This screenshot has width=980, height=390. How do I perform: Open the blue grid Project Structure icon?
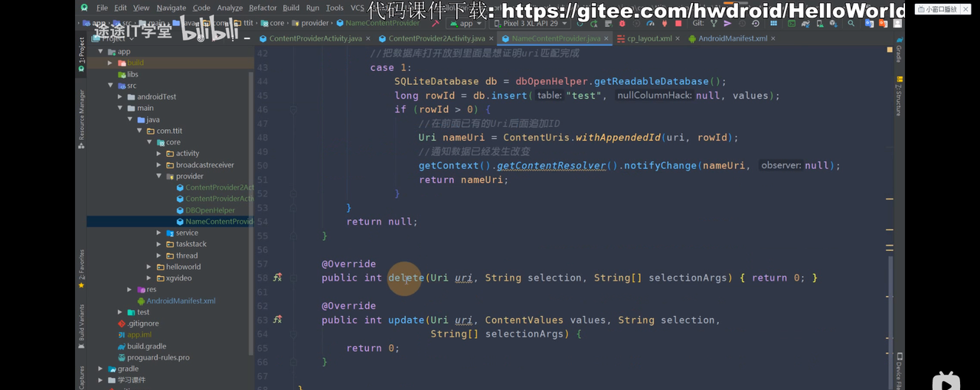pos(773,24)
